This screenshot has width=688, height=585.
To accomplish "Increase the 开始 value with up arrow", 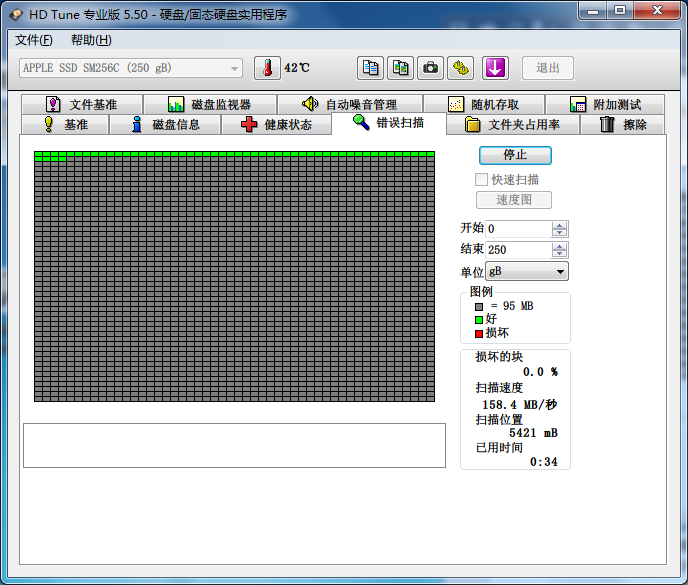I will (x=559, y=225).
